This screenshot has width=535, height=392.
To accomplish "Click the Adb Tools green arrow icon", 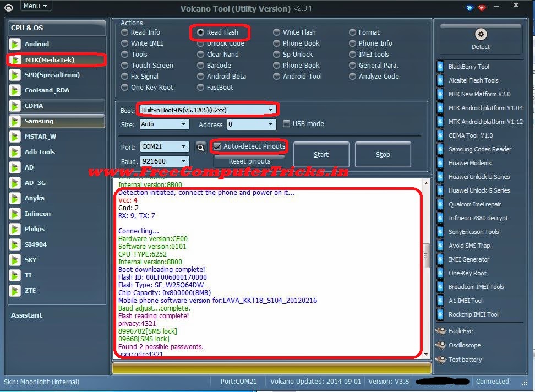I will point(15,152).
